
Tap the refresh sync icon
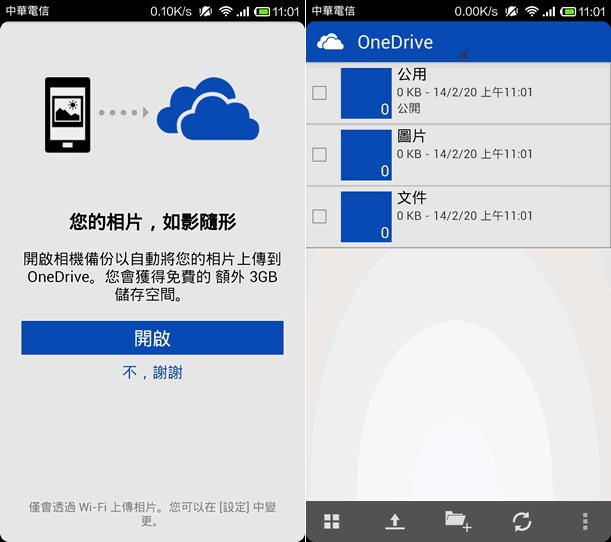[x=522, y=521]
